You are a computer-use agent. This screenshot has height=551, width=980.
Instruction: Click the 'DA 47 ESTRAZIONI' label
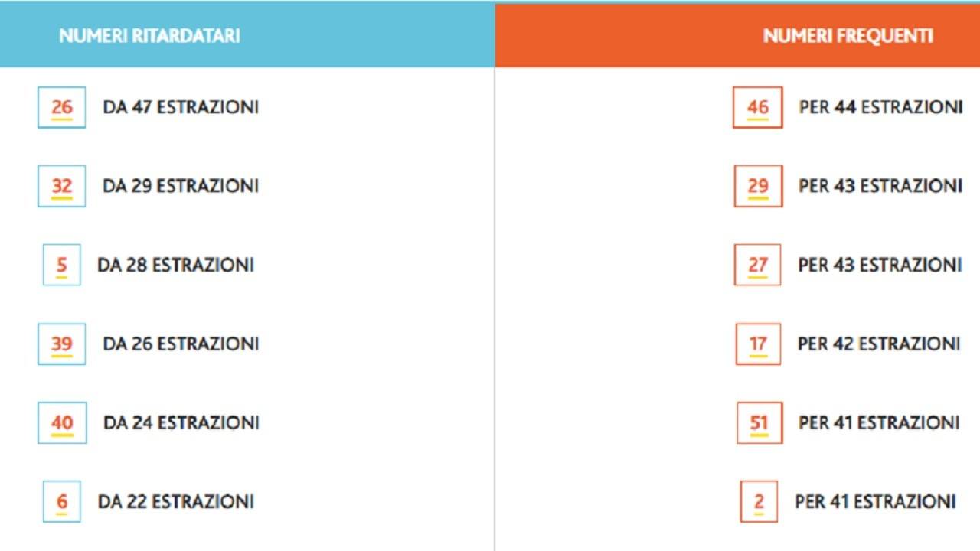[181, 107]
